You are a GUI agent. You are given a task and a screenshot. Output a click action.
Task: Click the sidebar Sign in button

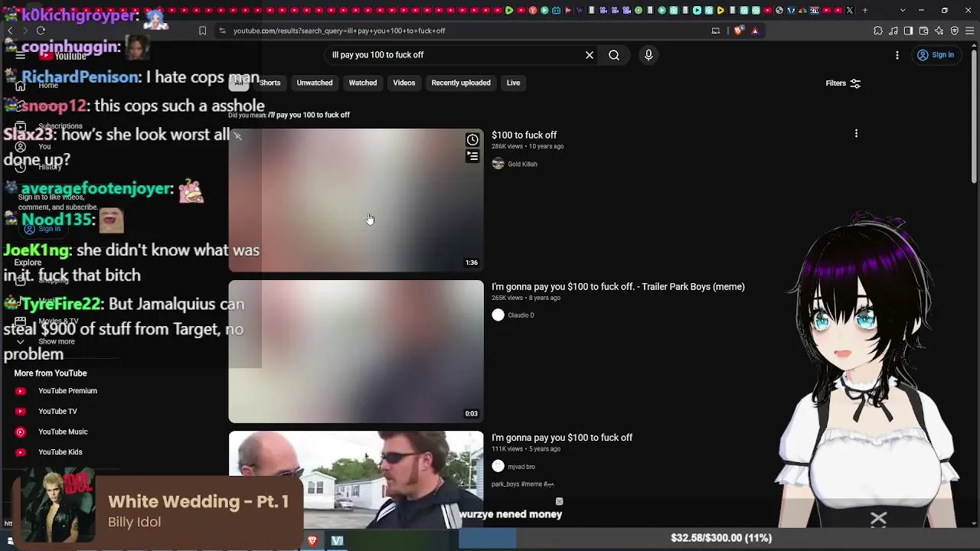coord(42,229)
